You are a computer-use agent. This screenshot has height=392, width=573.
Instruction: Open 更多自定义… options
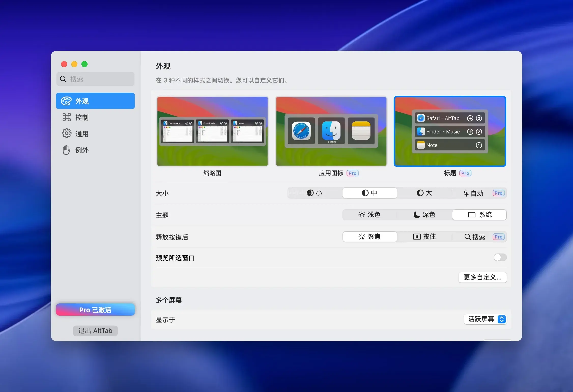coord(482,277)
